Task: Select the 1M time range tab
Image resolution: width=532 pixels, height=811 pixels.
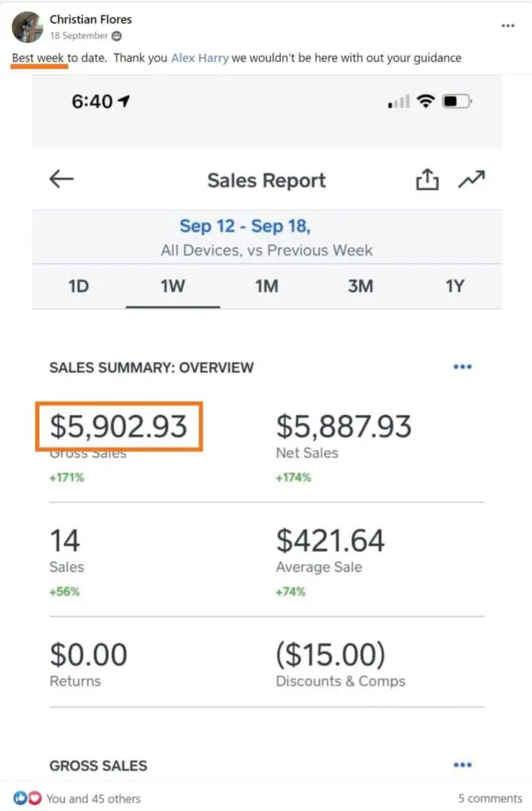Action: click(266, 286)
